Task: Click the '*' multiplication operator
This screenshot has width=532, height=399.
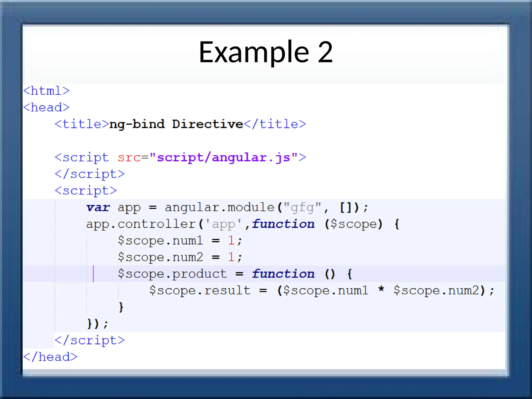Action: [x=381, y=289]
